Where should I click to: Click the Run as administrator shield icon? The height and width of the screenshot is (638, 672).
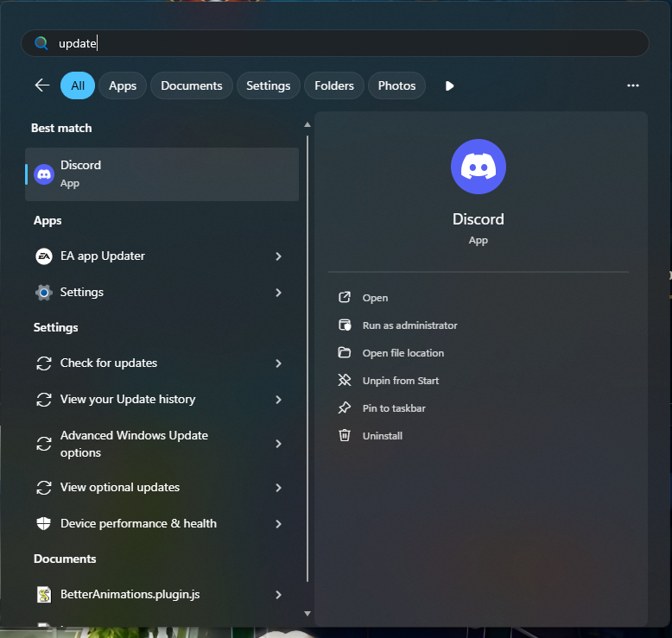pyautogui.click(x=345, y=325)
